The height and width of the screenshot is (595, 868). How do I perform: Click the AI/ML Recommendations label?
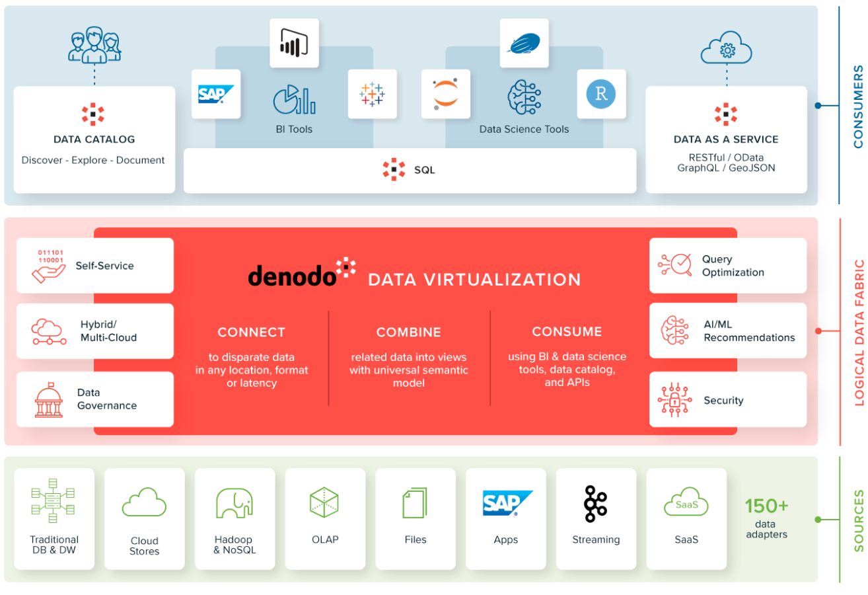(749, 331)
